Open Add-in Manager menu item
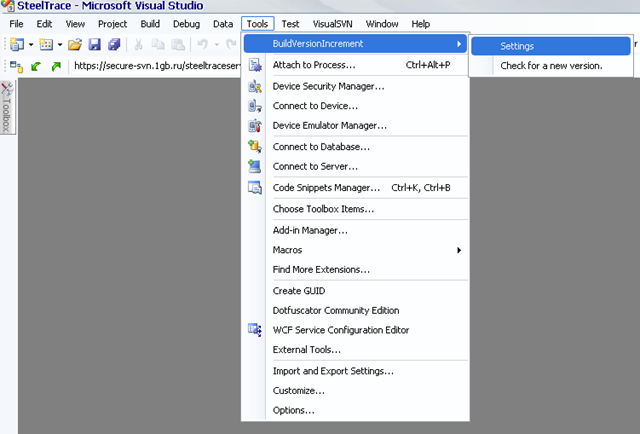This screenshot has height=434, width=640. click(x=355, y=230)
